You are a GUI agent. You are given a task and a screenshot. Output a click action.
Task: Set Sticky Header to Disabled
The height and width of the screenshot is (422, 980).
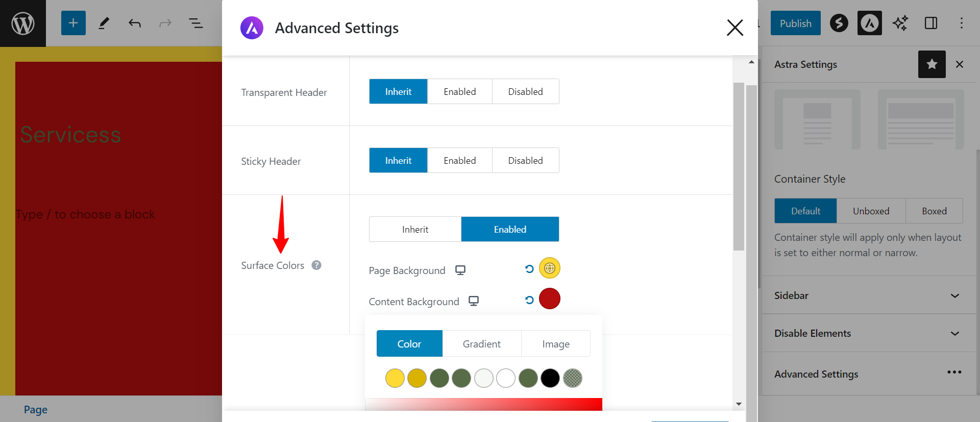[525, 161]
